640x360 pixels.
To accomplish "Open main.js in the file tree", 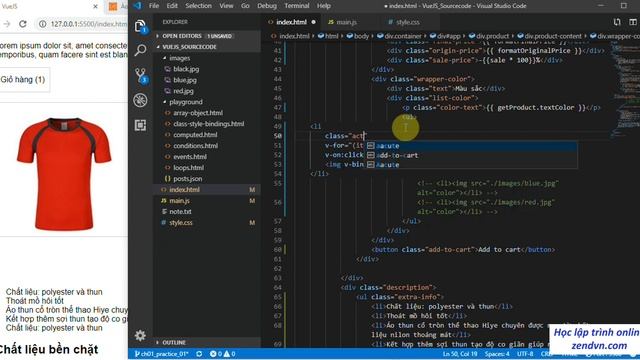I will pyautogui.click(x=179, y=201).
